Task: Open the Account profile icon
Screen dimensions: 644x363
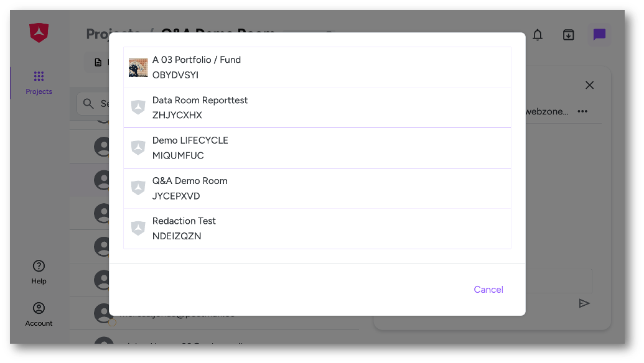Action: click(x=39, y=308)
